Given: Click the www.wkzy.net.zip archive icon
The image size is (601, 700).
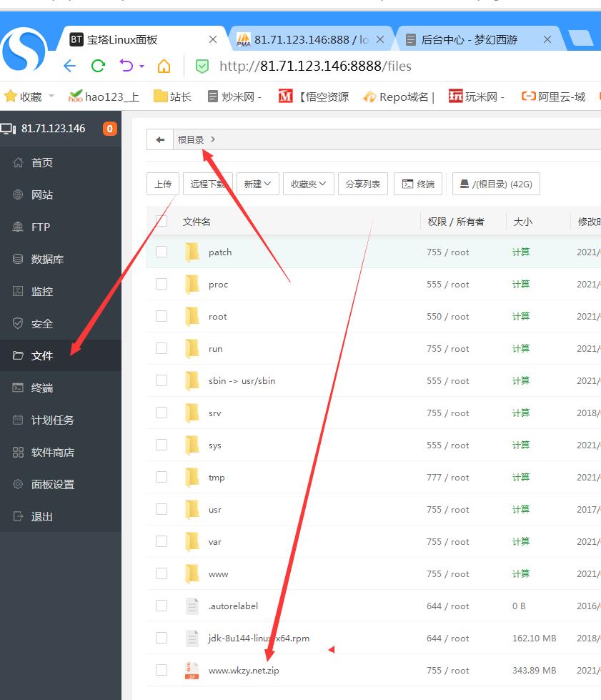Looking at the screenshot, I should (192, 670).
